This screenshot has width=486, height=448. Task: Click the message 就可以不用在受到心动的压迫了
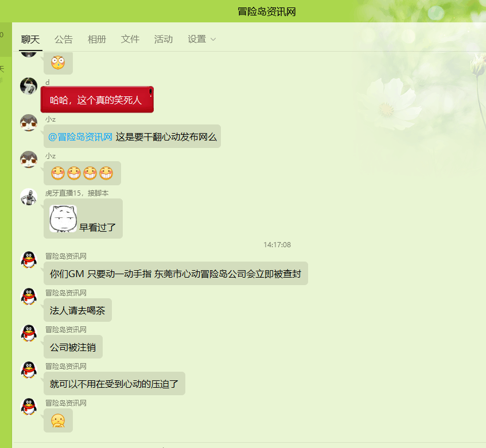114,384
